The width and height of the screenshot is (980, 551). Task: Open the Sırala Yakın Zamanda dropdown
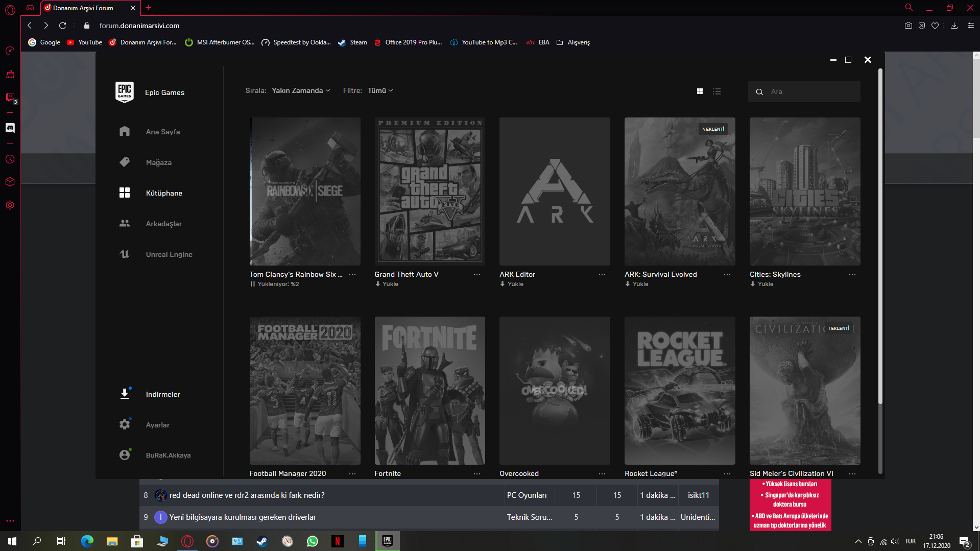301,90
